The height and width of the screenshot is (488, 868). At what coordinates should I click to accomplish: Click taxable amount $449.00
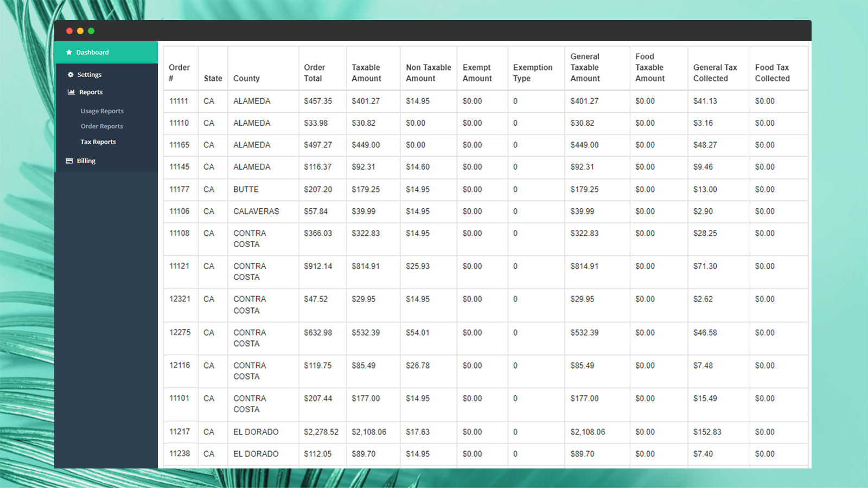[366, 145]
